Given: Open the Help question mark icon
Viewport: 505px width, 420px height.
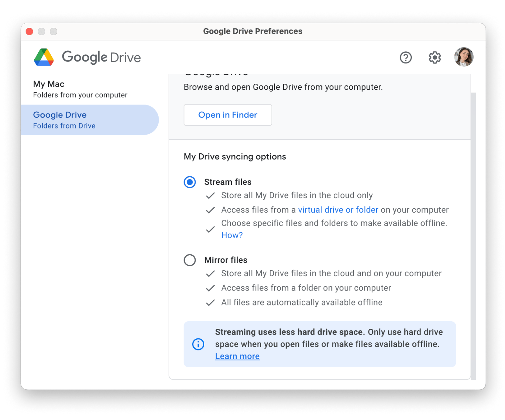Looking at the screenshot, I should [405, 58].
